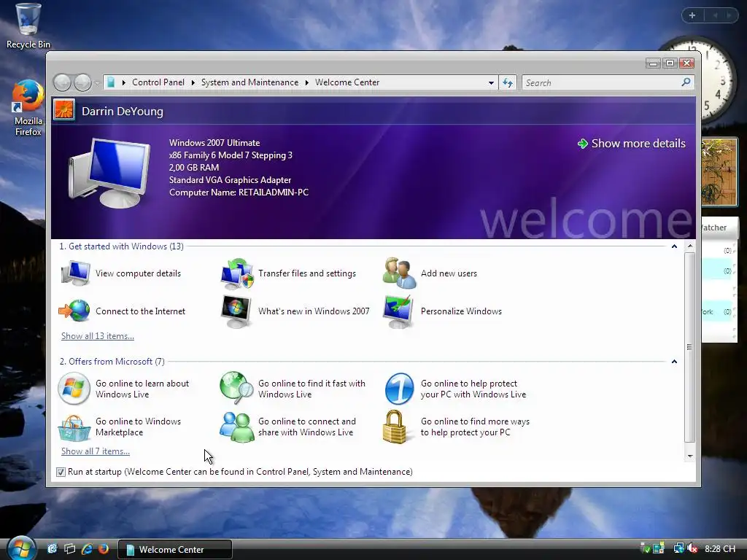This screenshot has height=560, width=747.
Task: Click the Add new users label
Action: coord(449,273)
